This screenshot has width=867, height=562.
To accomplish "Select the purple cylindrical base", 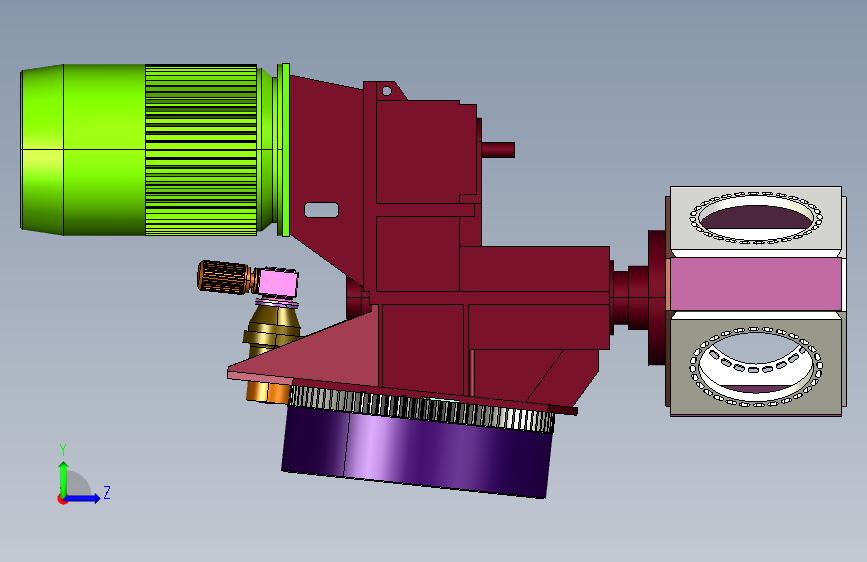I will [x=416, y=451].
